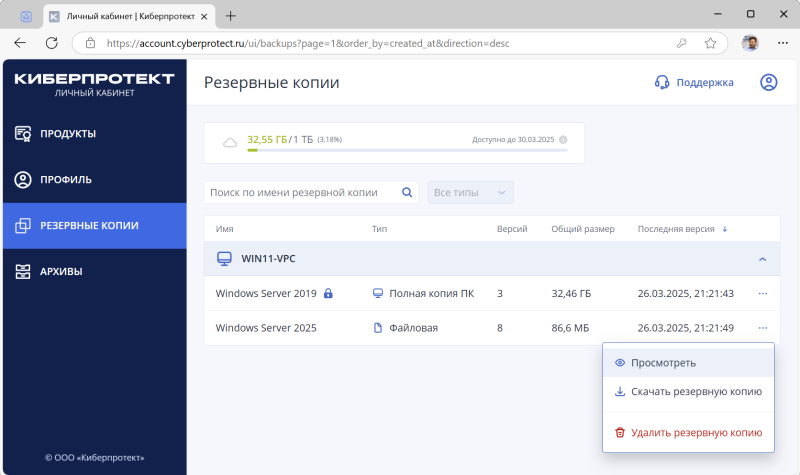Switch to the pinned mail tab
Screen dimensions: 800x475
[26, 17]
